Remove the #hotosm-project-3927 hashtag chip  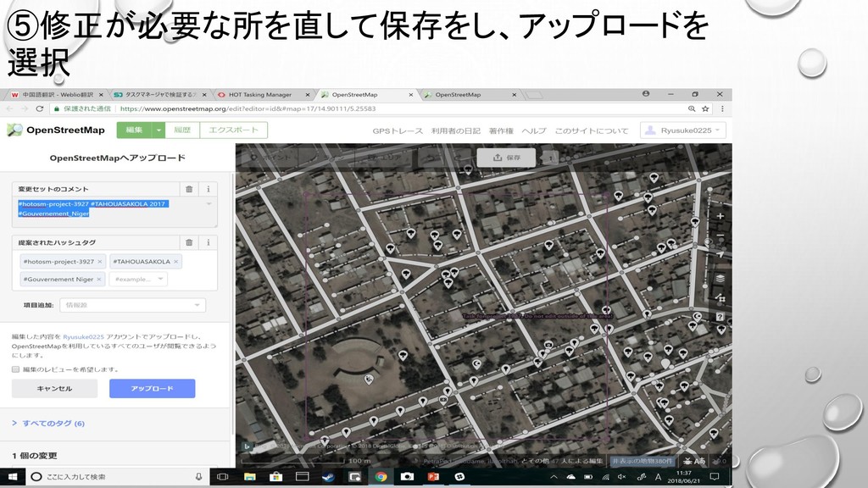[x=100, y=262]
